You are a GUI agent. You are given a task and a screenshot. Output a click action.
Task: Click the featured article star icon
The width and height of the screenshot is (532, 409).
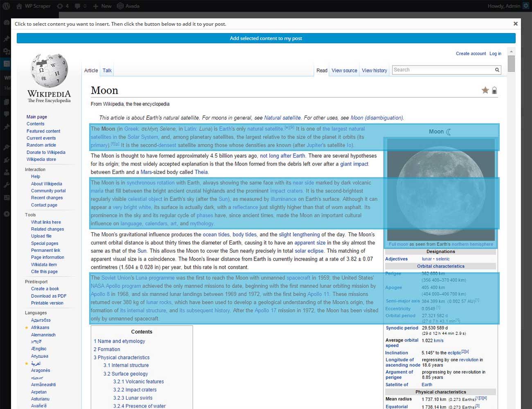pyautogui.click(x=485, y=90)
